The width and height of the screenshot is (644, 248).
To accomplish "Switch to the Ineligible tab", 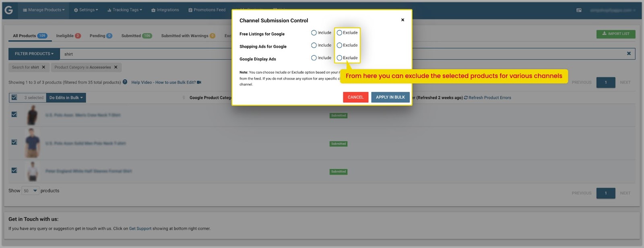I will point(68,36).
